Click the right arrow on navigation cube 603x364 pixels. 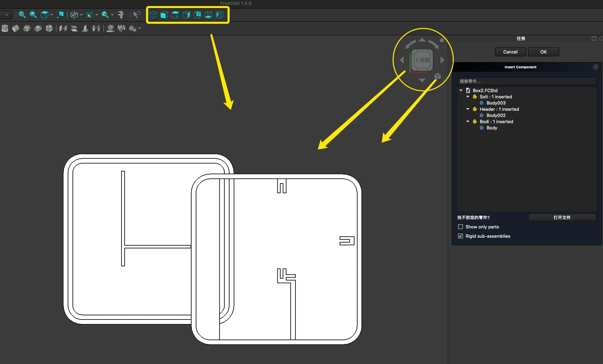pos(442,60)
